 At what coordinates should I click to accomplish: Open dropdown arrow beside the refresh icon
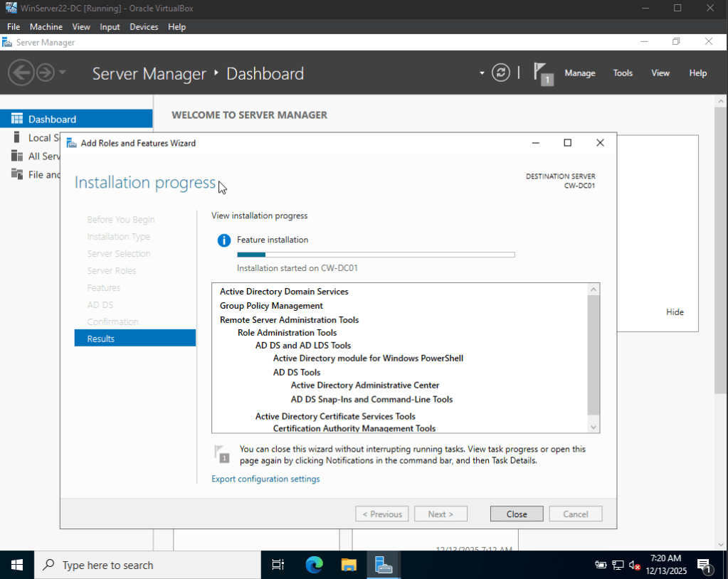(x=482, y=73)
